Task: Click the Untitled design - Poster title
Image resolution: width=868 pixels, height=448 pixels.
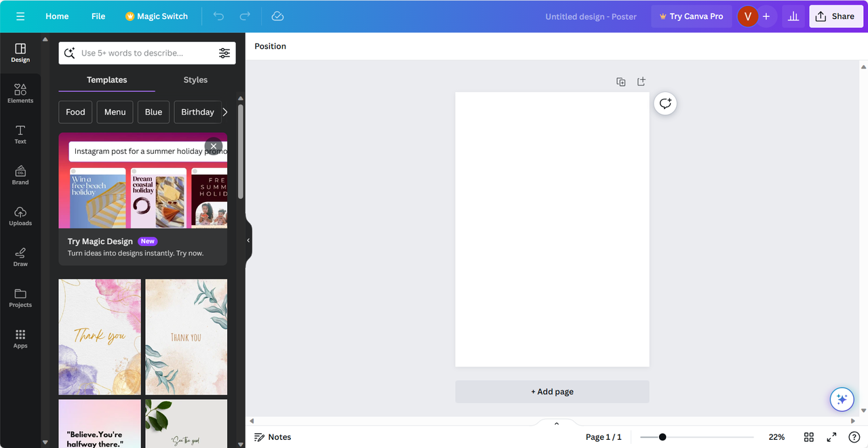Action: (591, 16)
